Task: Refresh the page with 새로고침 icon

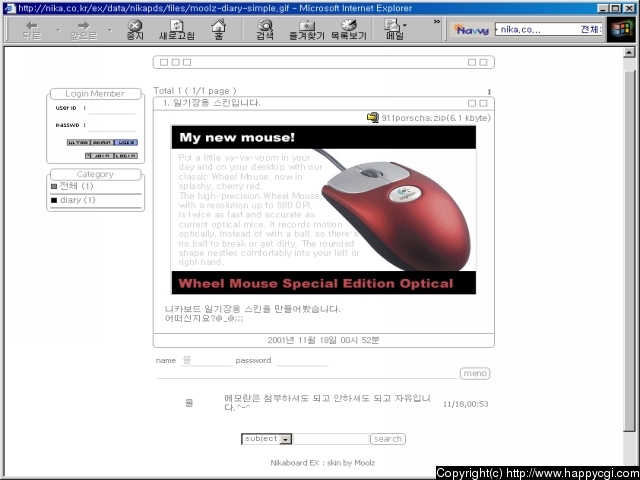Action: click(177, 31)
